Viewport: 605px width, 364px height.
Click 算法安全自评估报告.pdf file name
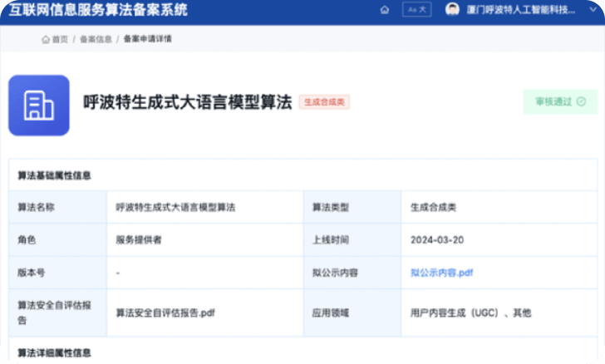165,312
